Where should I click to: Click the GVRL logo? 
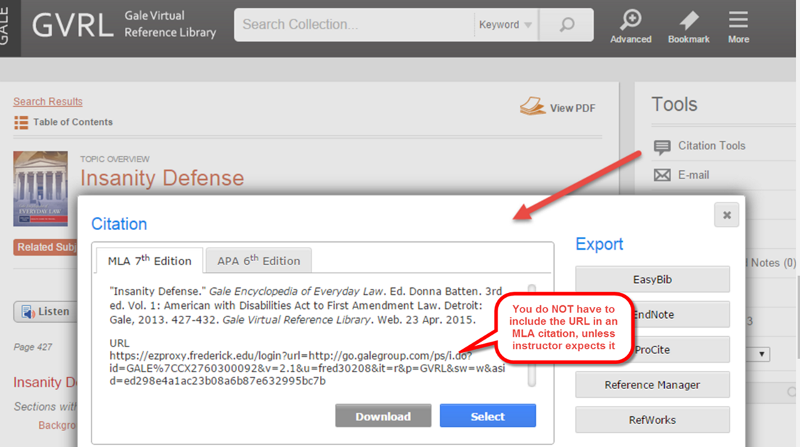[x=72, y=26]
